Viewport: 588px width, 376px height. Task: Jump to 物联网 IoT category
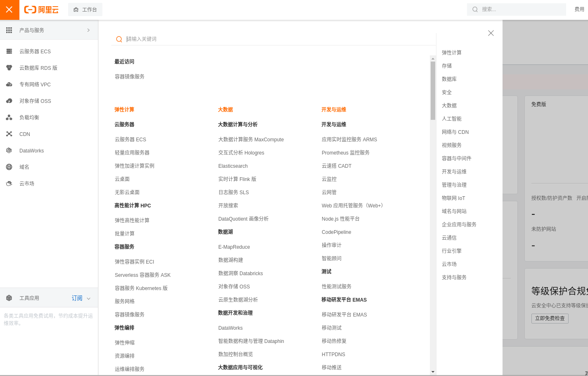453,198
